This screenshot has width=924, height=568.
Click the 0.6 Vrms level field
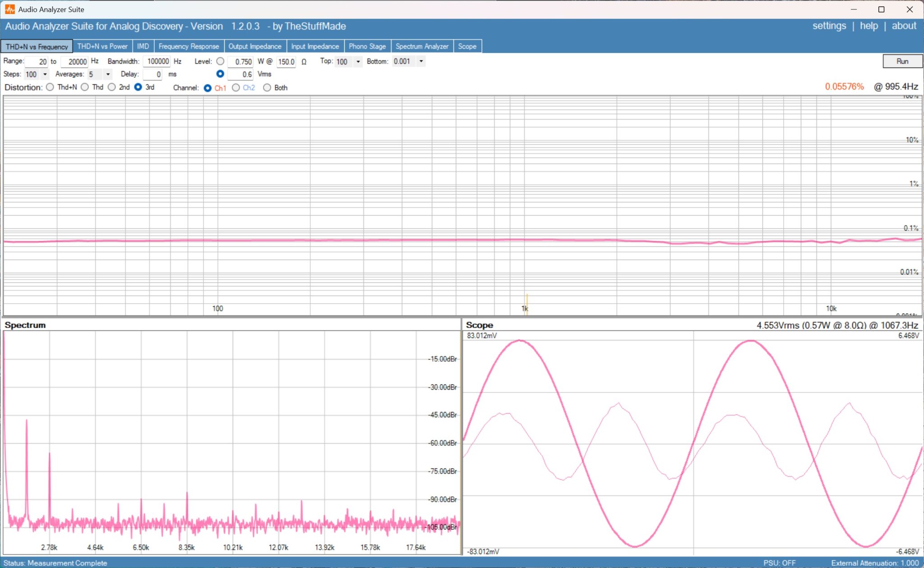240,74
